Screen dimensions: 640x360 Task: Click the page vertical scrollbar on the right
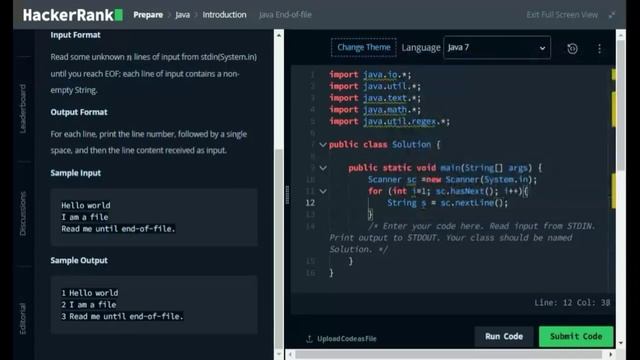[620, 105]
